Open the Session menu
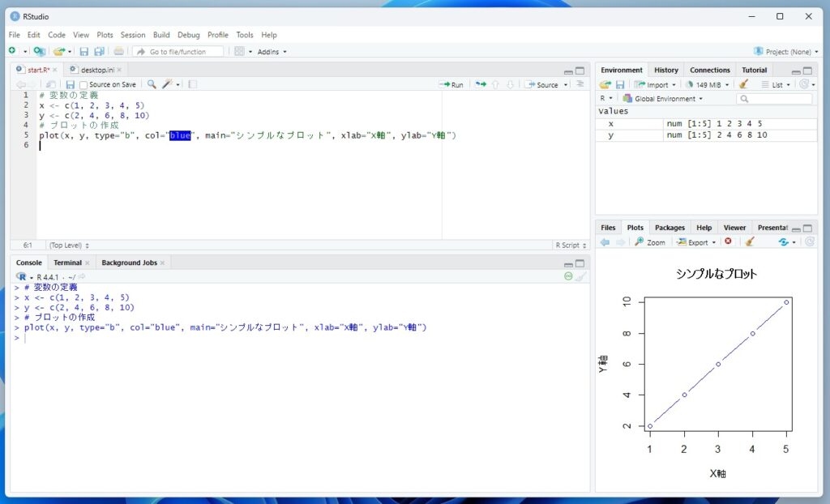Screen dimensions: 830x504 pyautogui.click(x=132, y=35)
